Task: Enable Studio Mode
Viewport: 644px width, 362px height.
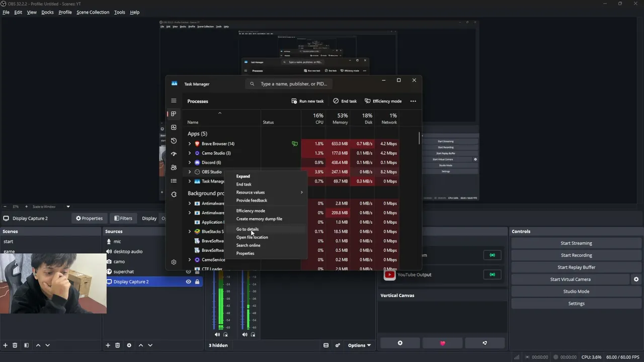Action: [576, 292]
